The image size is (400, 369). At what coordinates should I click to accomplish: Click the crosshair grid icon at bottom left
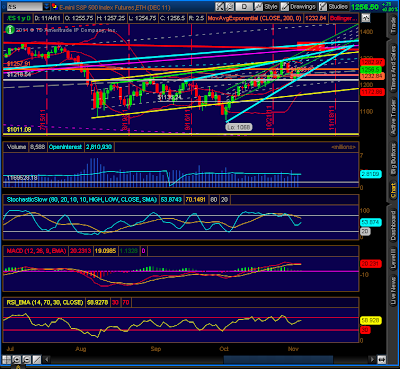coord(7,360)
